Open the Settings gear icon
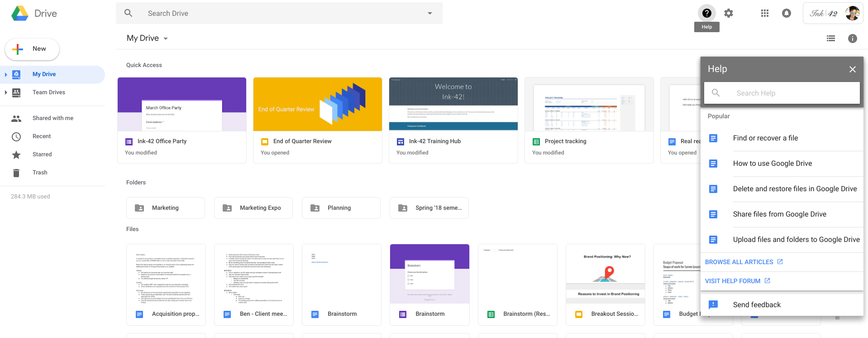 (728, 13)
